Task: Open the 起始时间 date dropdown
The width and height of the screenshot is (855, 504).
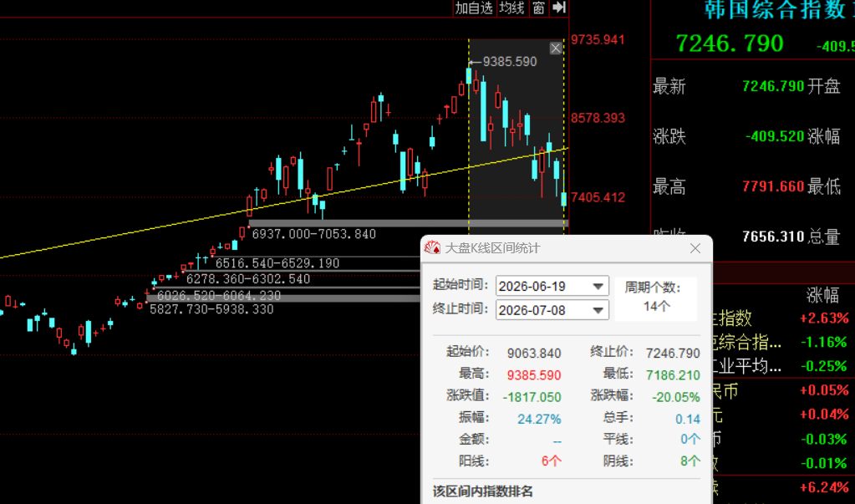Action: (598, 287)
